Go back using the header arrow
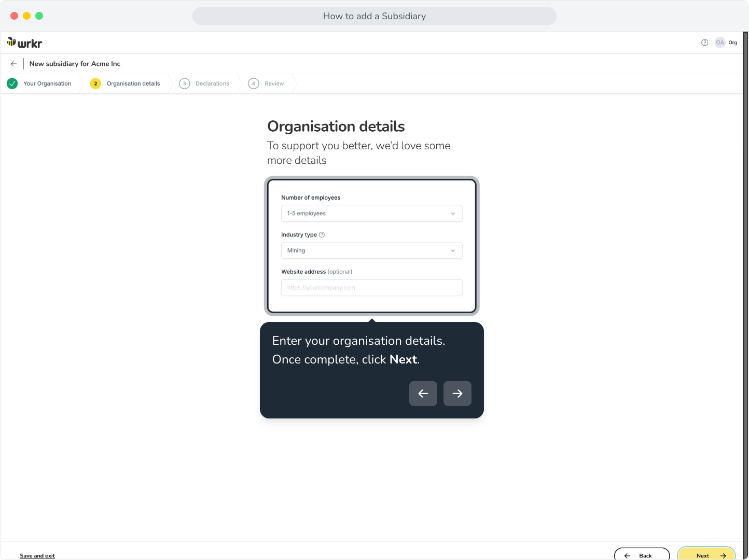This screenshot has width=749, height=560. click(x=13, y=64)
